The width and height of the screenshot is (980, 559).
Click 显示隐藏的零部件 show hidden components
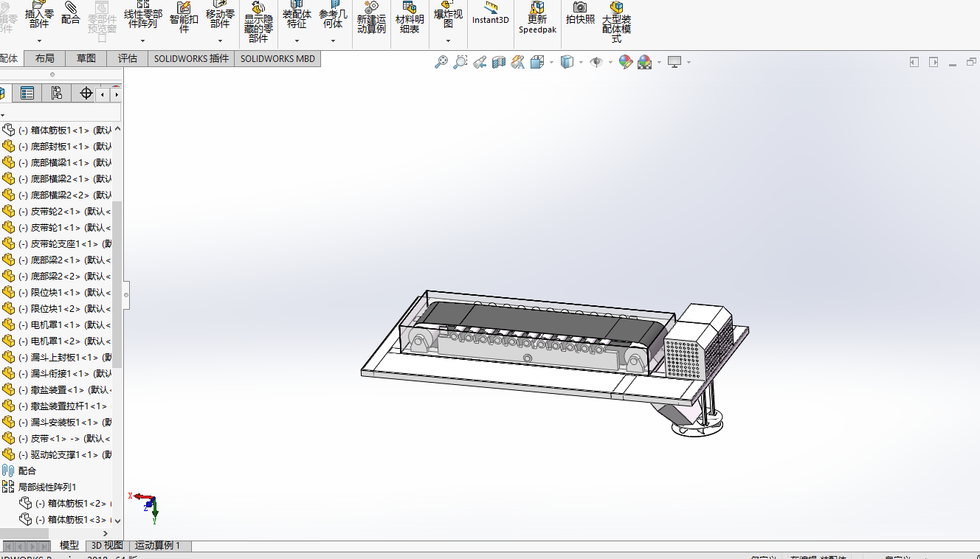click(x=258, y=22)
